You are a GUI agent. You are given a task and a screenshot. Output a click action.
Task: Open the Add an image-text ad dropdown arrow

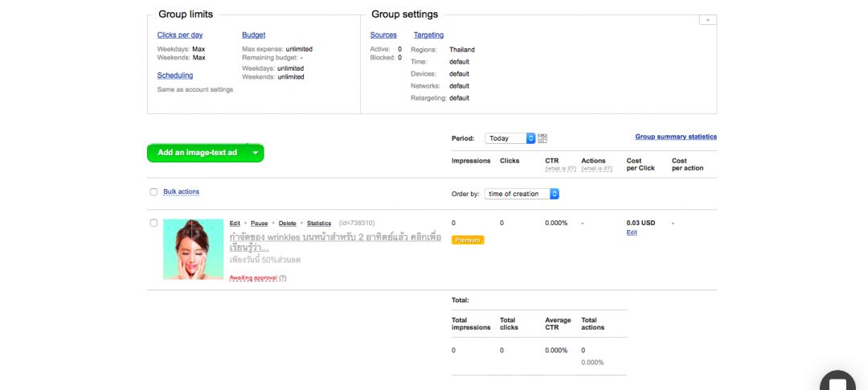(x=256, y=153)
